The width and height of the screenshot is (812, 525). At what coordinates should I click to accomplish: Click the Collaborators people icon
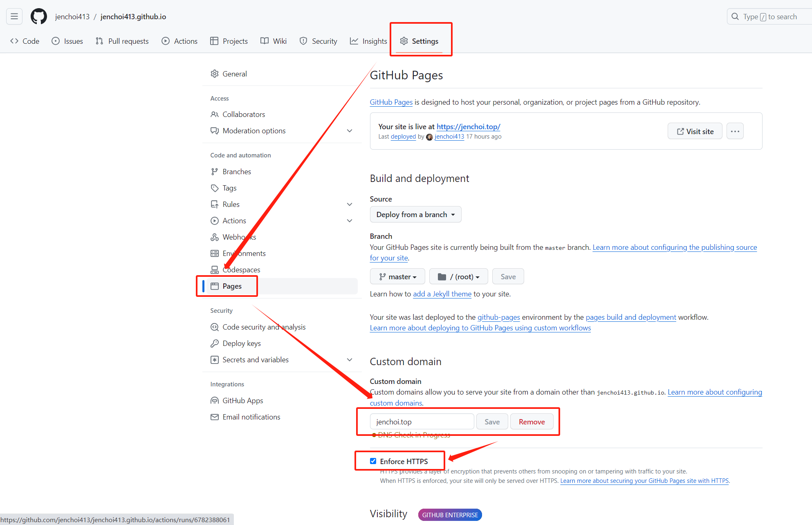(215, 114)
